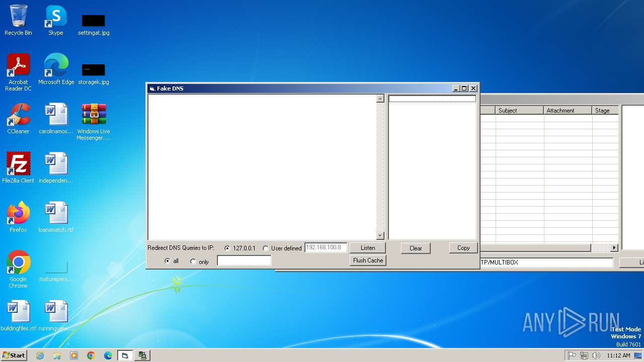The image size is (644, 362).
Task: Minimize the Fake DNS window
Action: pyautogui.click(x=456, y=88)
